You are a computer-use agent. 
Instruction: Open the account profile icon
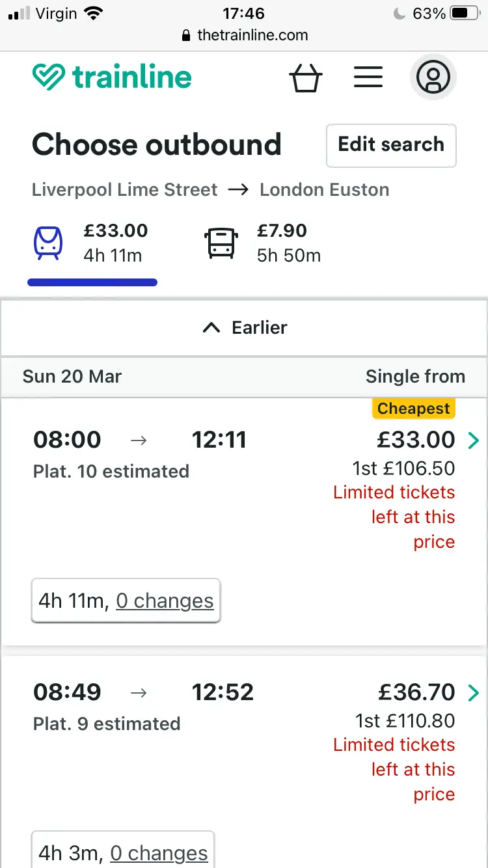(433, 77)
